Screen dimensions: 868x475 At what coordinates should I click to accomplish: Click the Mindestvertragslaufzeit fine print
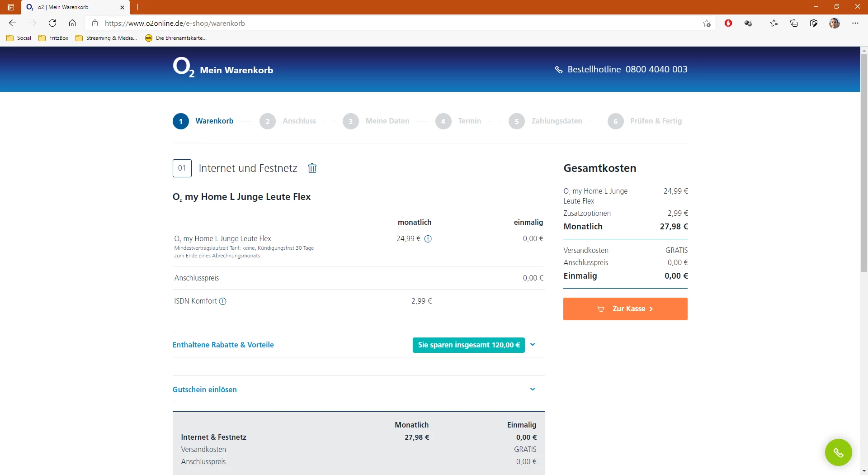pos(244,252)
